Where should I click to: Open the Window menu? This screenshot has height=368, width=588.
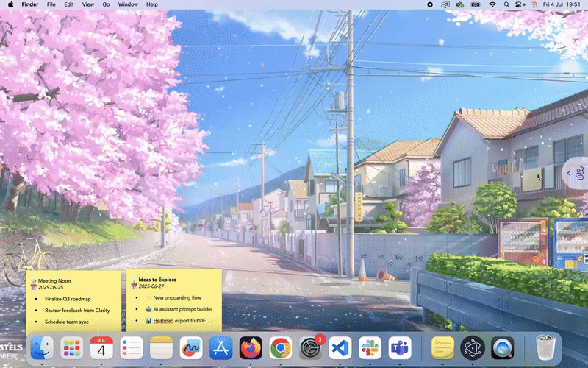pos(127,4)
